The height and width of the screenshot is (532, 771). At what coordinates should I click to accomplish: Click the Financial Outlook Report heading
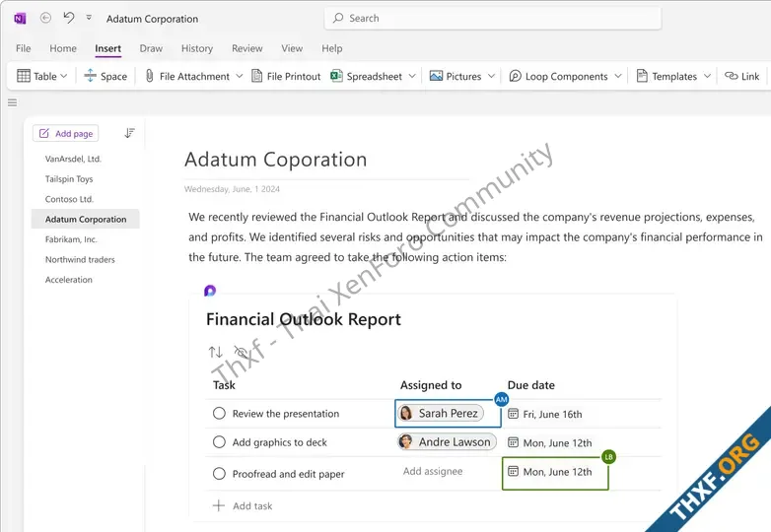(304, 319)
